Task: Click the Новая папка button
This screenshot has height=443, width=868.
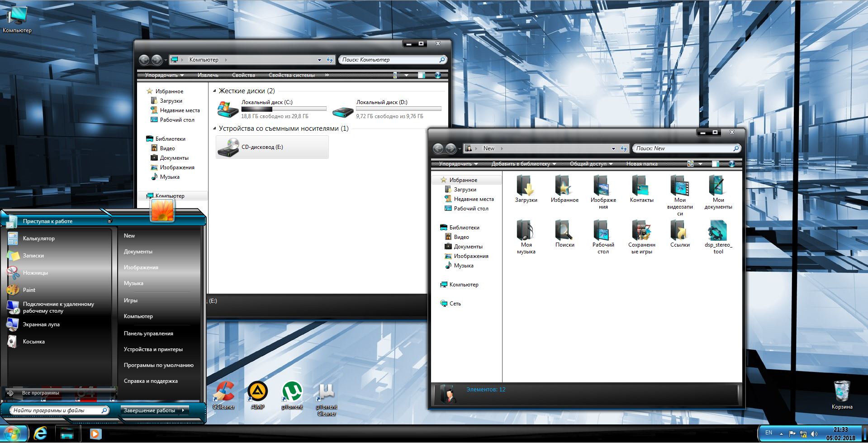Action: (642, 164)
